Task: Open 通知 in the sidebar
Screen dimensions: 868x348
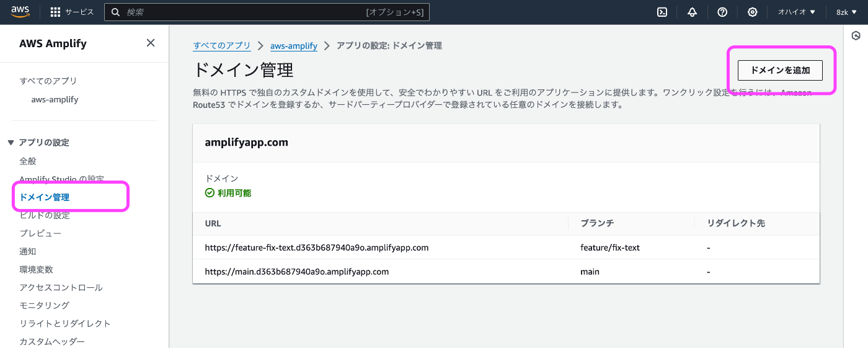Action: pos(28,251)
